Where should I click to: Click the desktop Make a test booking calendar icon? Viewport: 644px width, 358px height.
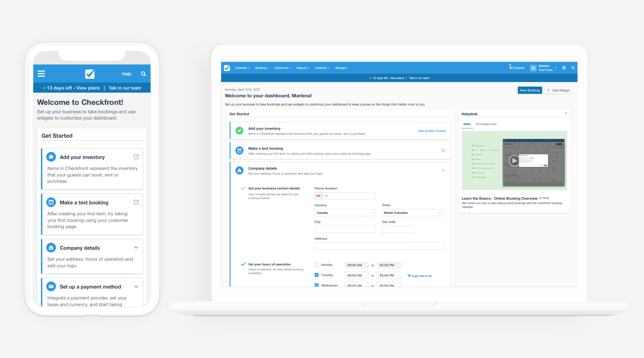(239, 151)
